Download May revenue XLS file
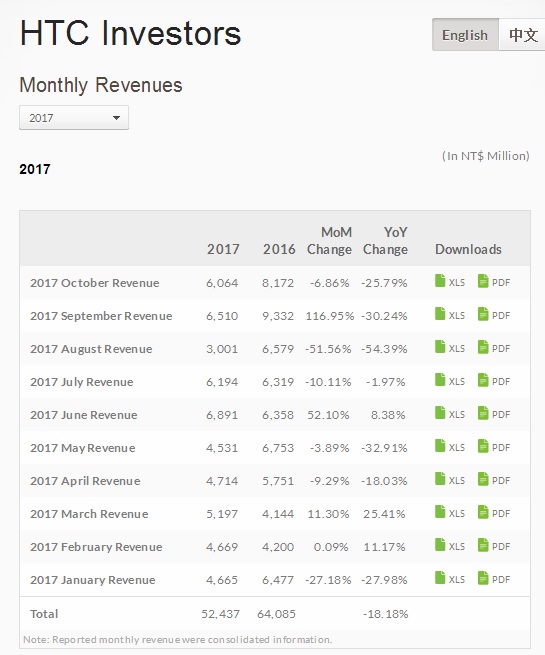Viewport: 545px width, 655px height. coord(450,447)
